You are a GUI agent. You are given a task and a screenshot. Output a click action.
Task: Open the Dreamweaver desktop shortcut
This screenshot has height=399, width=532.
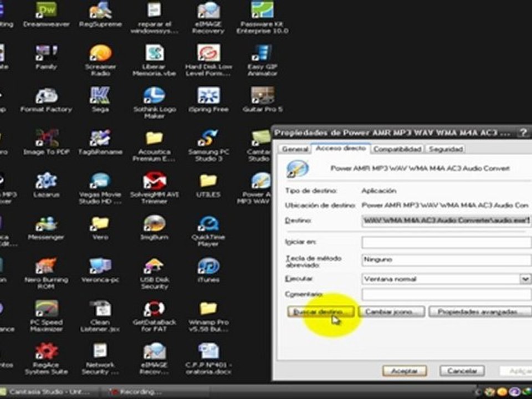tap(47, 14)
